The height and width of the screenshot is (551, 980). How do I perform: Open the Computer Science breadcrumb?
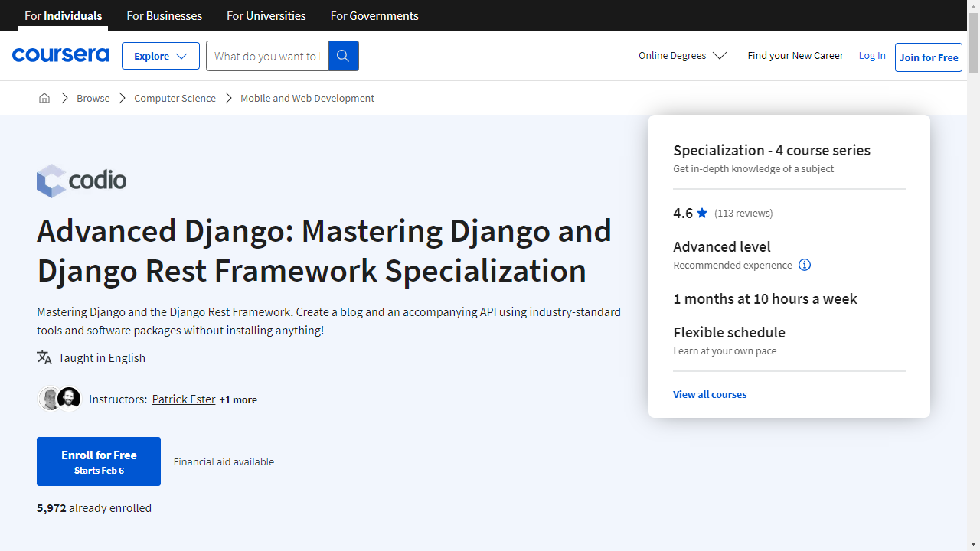click(x=175, y=98)
